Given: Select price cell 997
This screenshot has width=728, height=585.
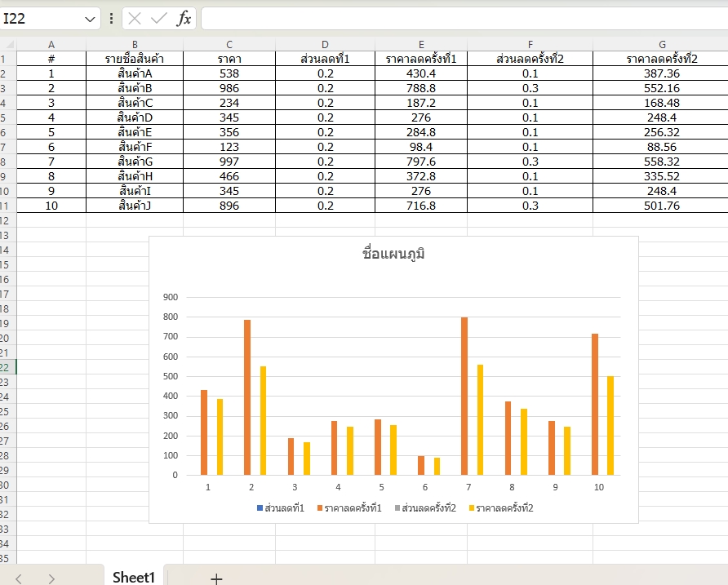Looking at the screenshot, I should point(229,162).
